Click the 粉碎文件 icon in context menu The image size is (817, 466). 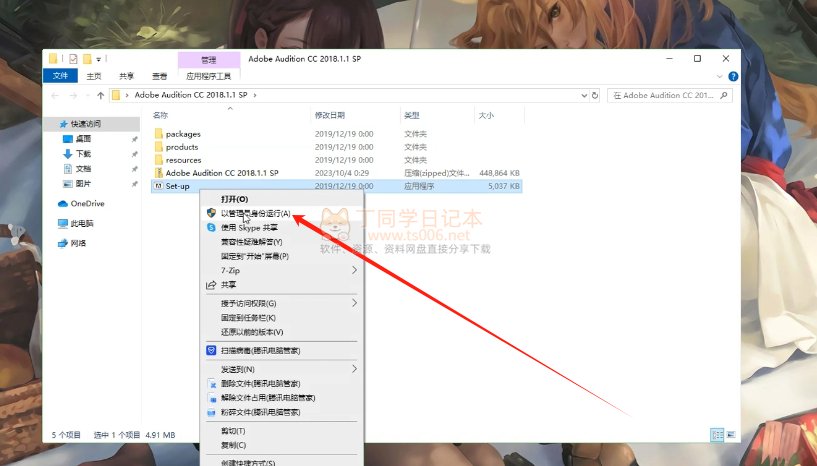[x=211, y=412]
